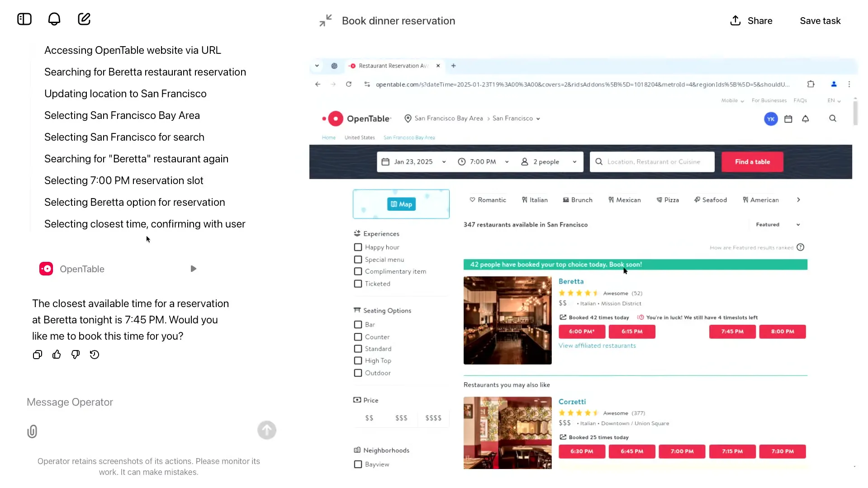This screenshot has height=488, width=868.
Task: Select the Italian cuisine filter
Action: tap(535, 200)
